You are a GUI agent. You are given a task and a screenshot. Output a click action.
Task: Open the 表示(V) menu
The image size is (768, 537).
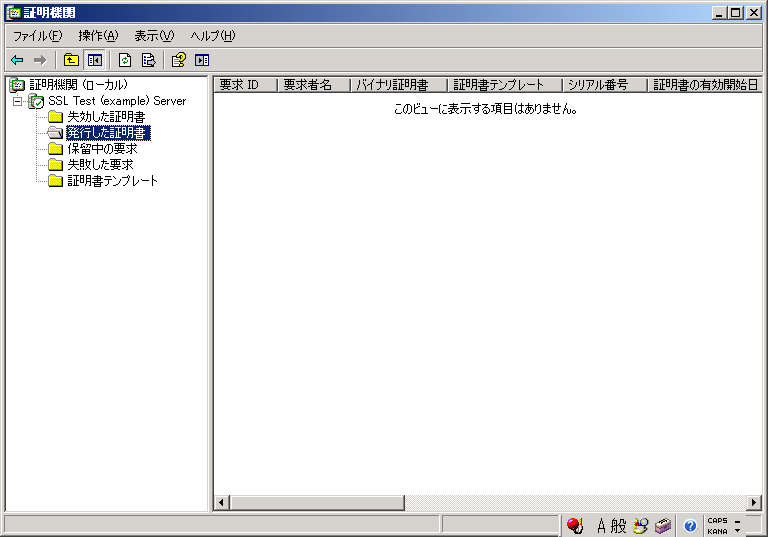pyautogui.click(x=154, y=36)
